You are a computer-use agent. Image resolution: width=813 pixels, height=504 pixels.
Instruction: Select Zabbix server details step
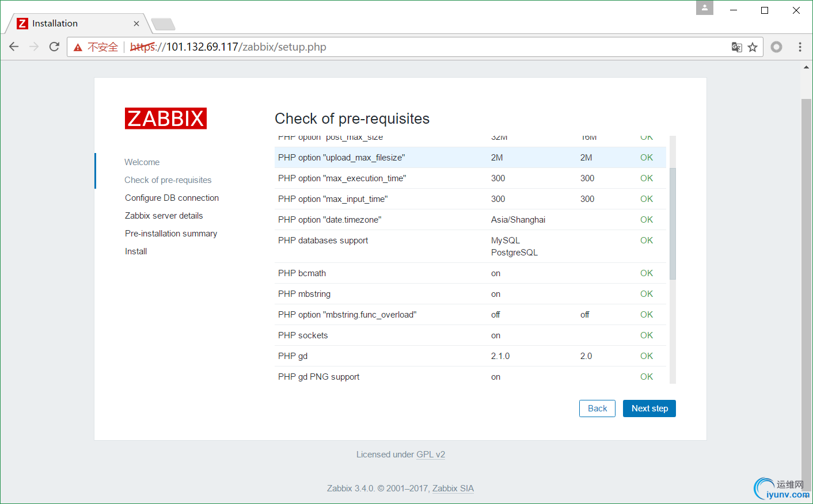point(164,216)
